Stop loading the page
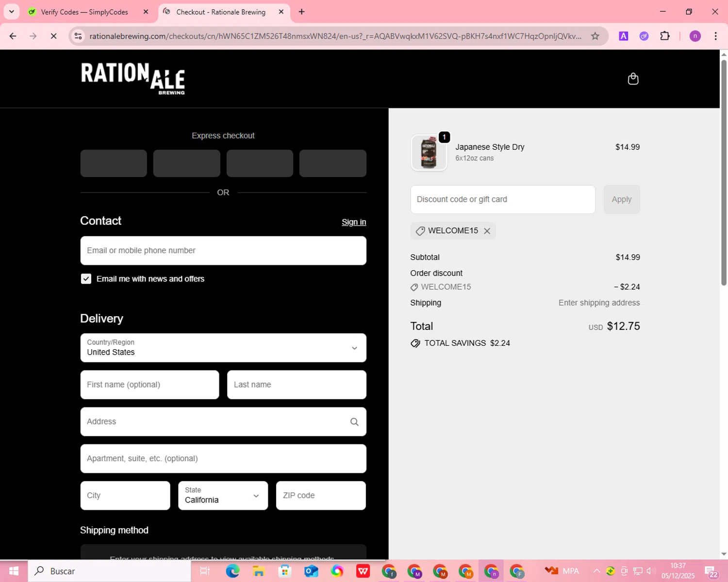728x582 pixels. [x=53, y=36]
